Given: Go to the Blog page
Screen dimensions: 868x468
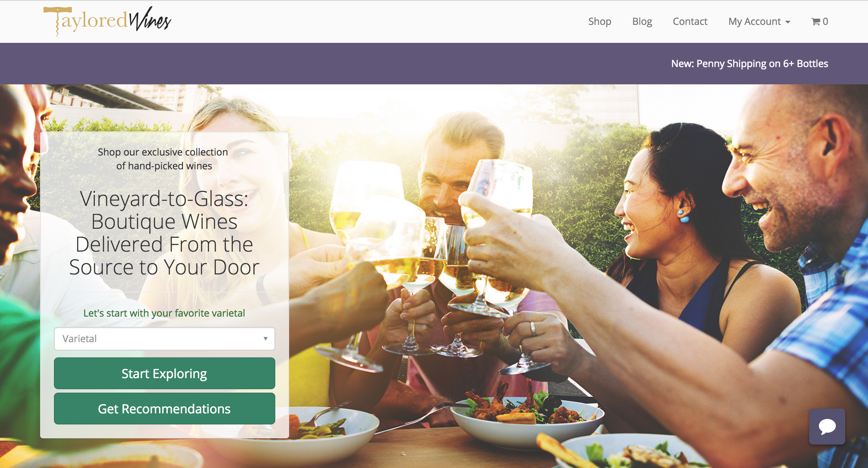Looking at the screenshot, I should point(642,21).
